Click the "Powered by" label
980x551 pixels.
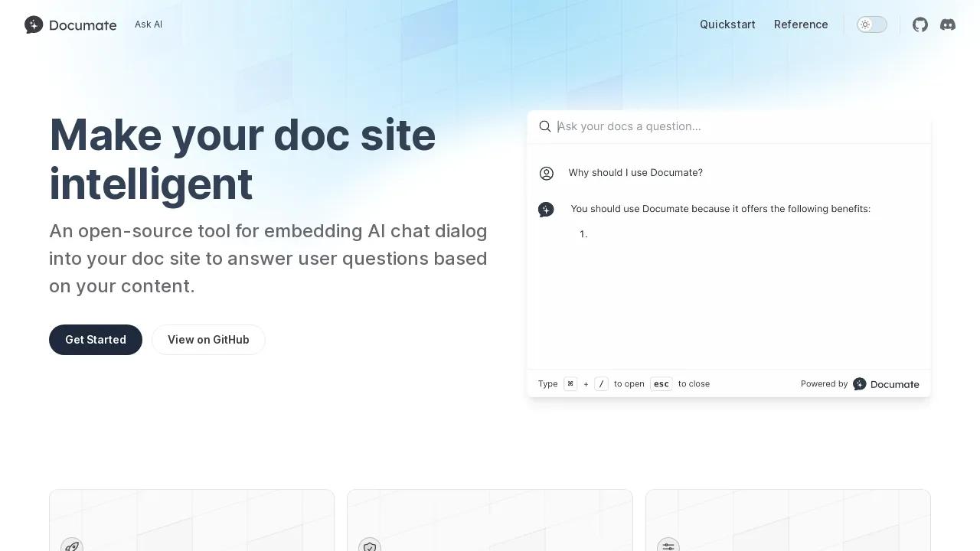(824, 384)
